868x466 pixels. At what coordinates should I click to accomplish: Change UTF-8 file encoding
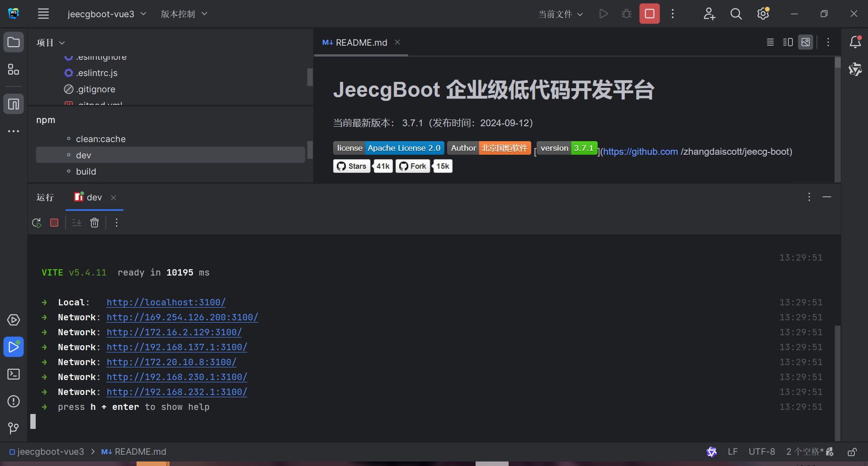(762, 452)
